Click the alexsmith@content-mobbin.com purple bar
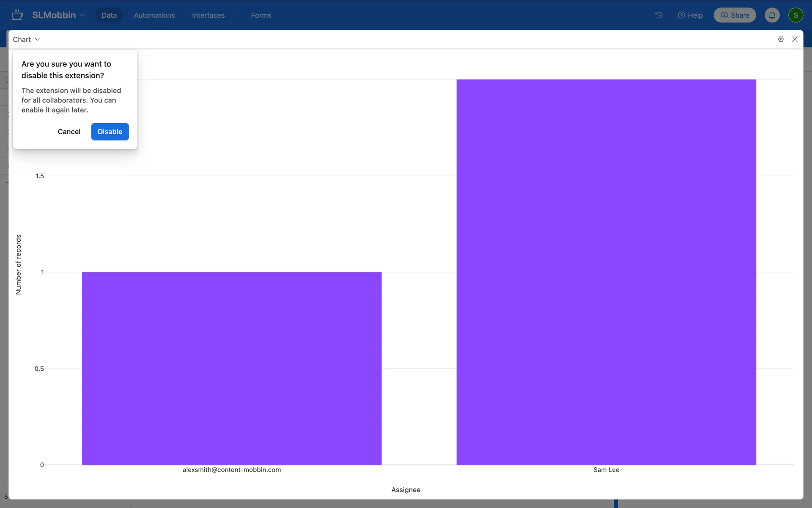The width and height of the screenshot is (812, 508). [x=231, y=368]
